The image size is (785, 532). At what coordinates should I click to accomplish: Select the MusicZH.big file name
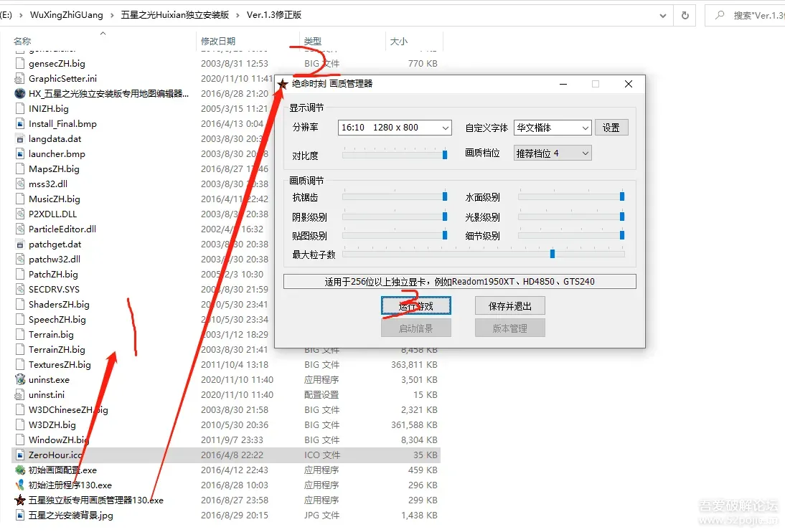(54, 199)
